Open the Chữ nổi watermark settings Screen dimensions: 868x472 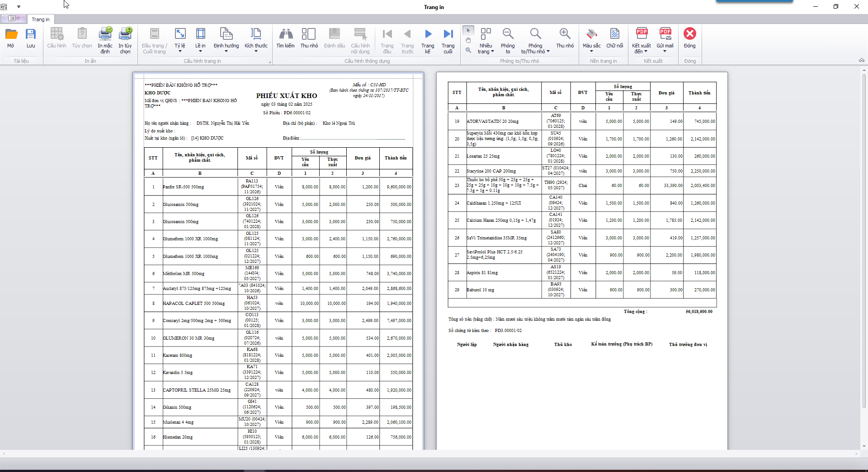(x=614, y=38)
